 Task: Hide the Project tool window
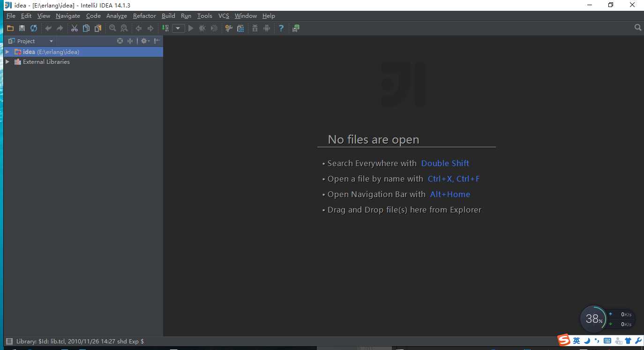click(157, 41)
